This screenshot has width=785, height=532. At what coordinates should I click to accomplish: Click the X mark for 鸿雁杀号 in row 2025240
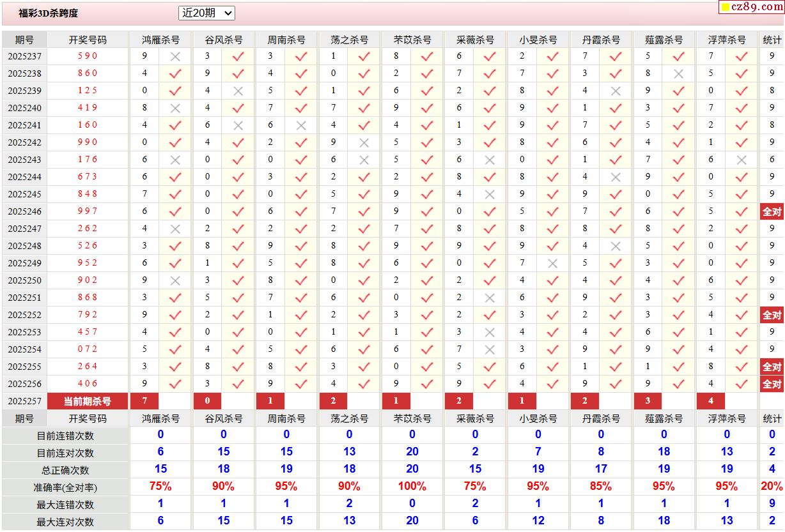(x=175, y=108)
